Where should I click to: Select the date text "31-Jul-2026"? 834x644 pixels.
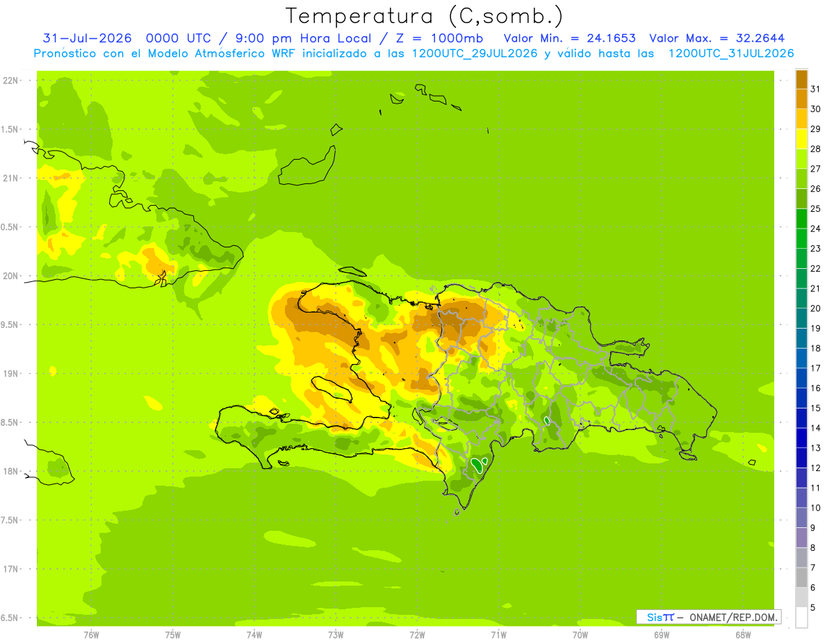[87, 38]
